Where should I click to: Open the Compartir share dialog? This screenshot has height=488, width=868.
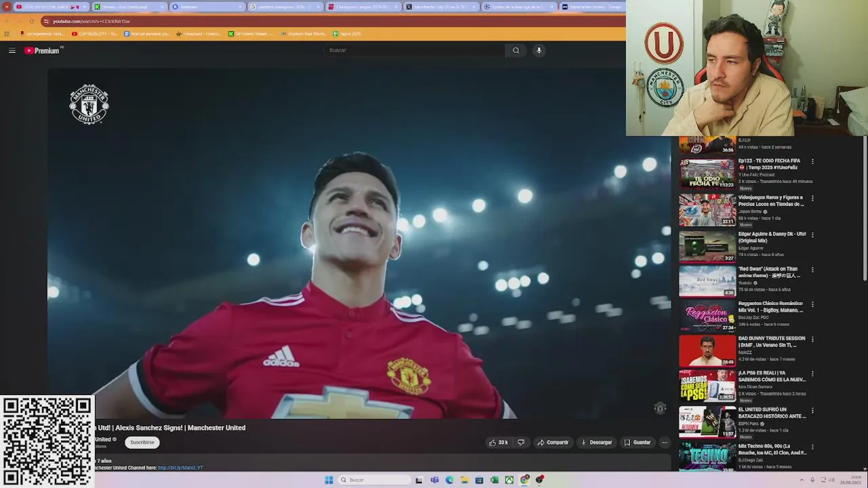(553, 443)
